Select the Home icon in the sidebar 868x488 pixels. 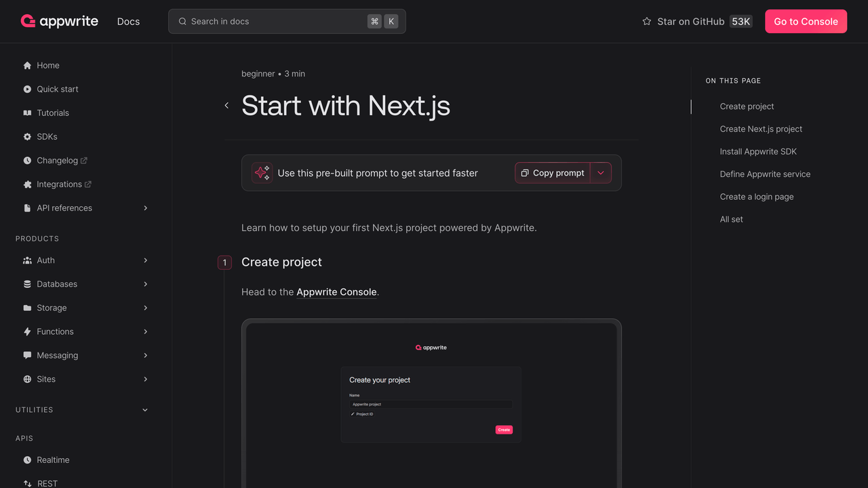tap(27, 65)
